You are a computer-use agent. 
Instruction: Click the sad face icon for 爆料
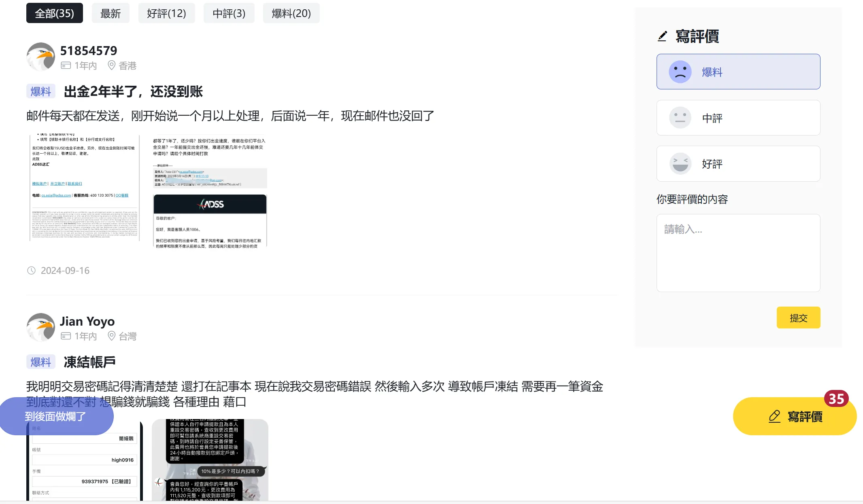[680, 72]
